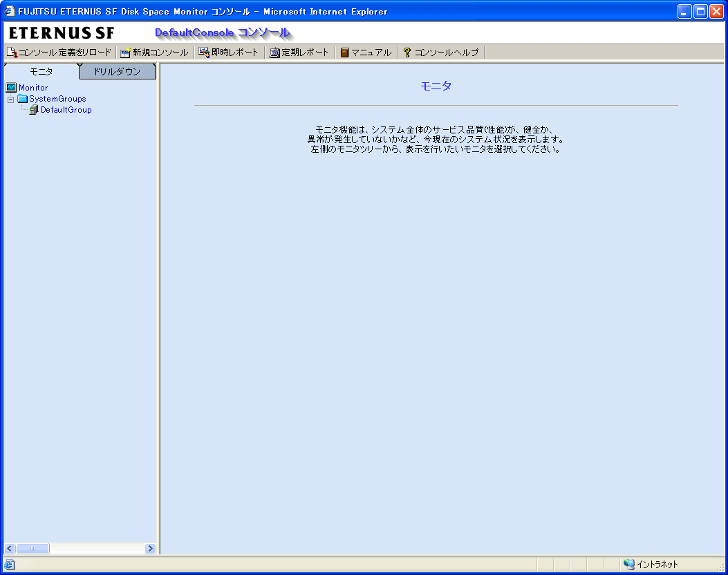Click the tree horizontal scrollbar thumb
The image size is (728, 575).
coord(32,549)
